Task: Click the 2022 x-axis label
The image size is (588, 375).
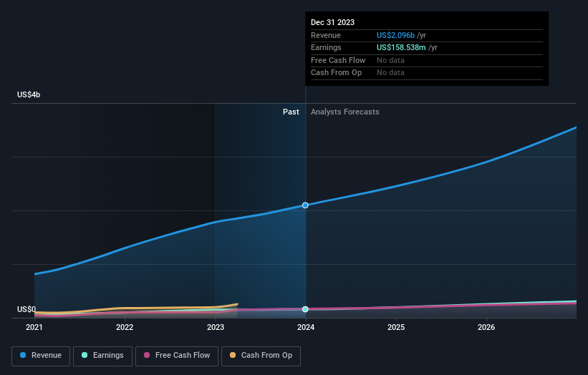Action: (x=125, y=327)
